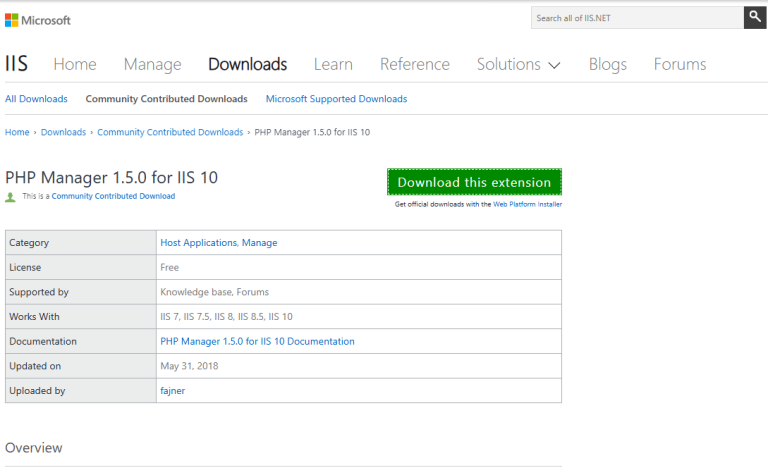Viewport: 768px width, 468px height.
Task: Click the 'License' row label
Action: point(25,268)
